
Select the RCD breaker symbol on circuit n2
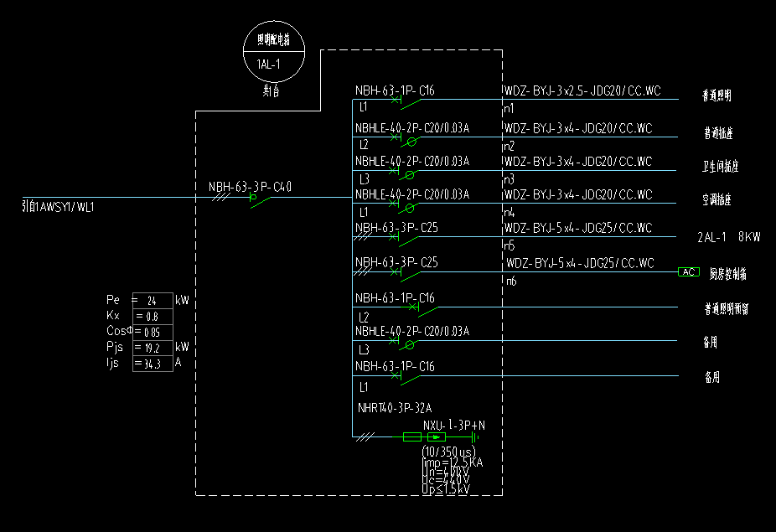click(404, 140)
